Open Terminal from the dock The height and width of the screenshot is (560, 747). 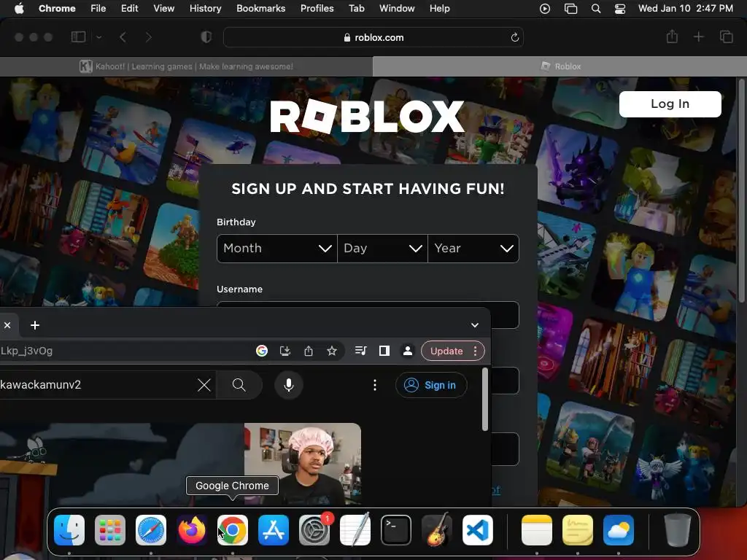click(x=396, y=529)
